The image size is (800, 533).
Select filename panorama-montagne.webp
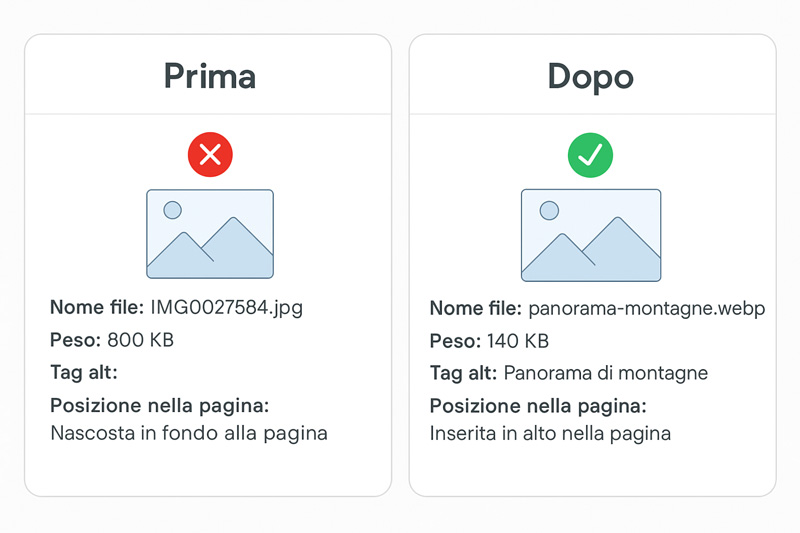click(x=646, y=309)
